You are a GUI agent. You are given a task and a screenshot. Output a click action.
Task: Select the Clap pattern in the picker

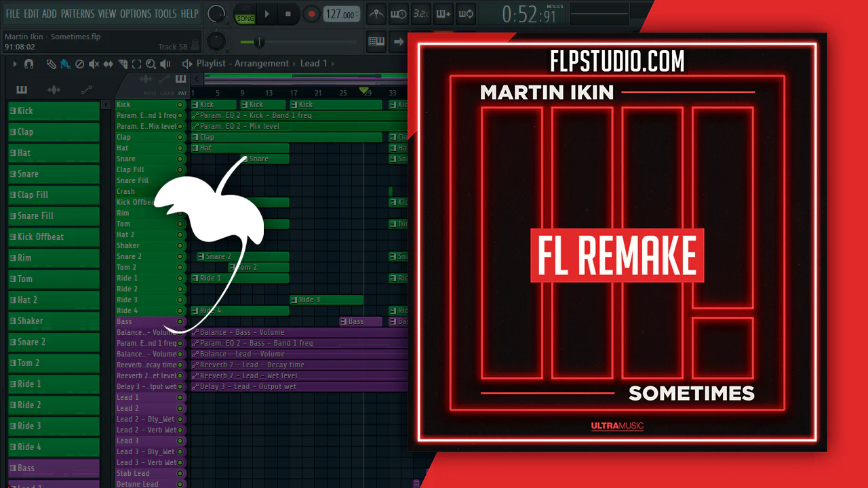(54, 131)
